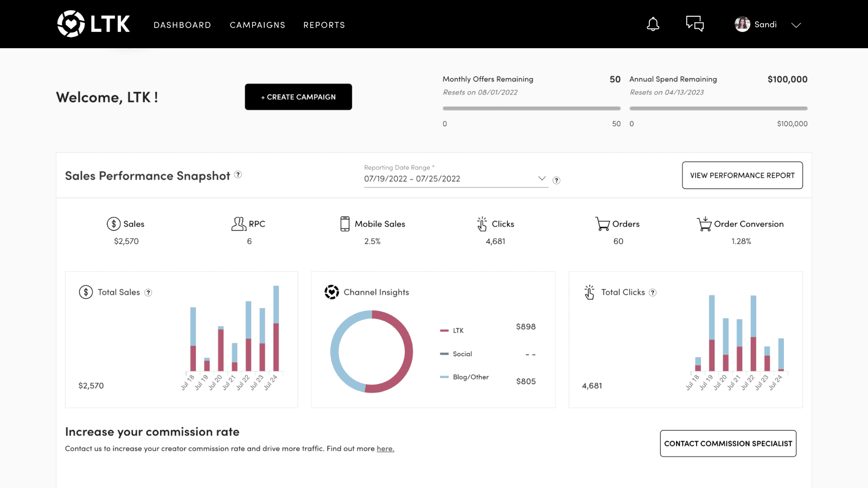Select the dollar Sales metric icon
The height and width of the screenshot is (488, 868).
(113, 223)
